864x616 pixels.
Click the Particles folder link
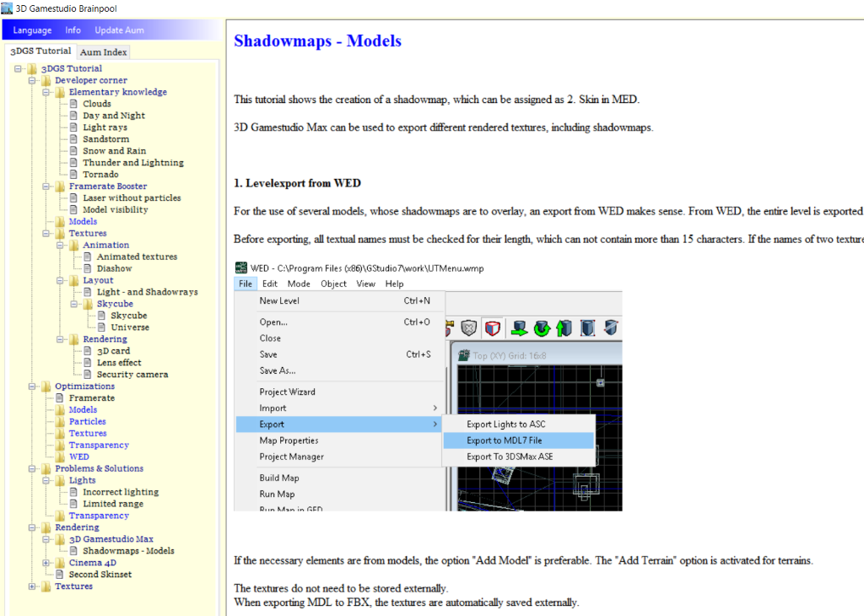point(87,422)
